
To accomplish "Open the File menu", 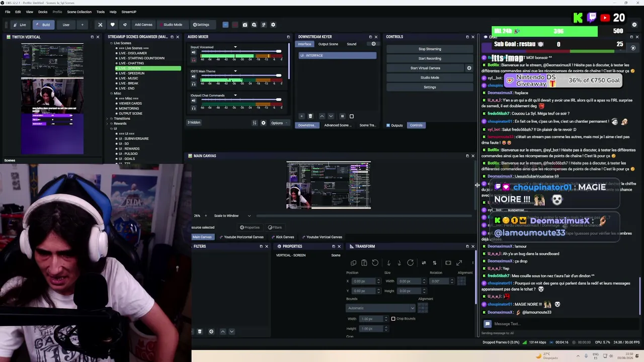I will coord(8,12).
